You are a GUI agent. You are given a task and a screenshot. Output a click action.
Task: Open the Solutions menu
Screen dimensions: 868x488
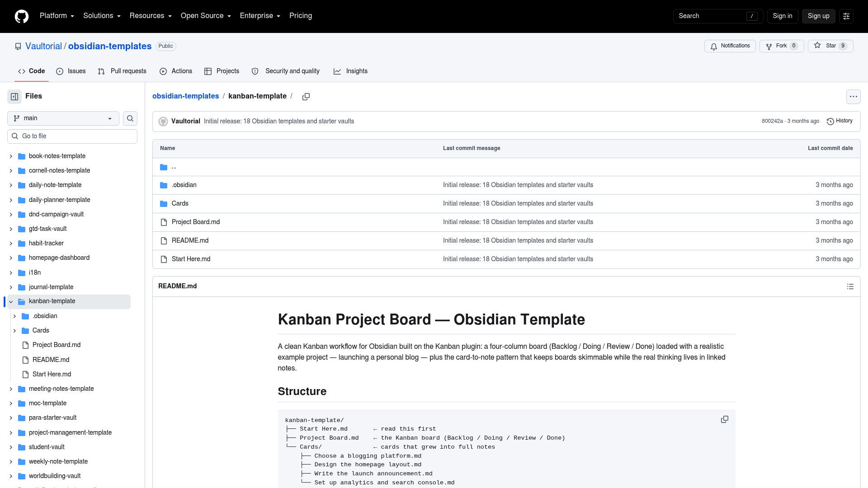click(x=102, y=16)
